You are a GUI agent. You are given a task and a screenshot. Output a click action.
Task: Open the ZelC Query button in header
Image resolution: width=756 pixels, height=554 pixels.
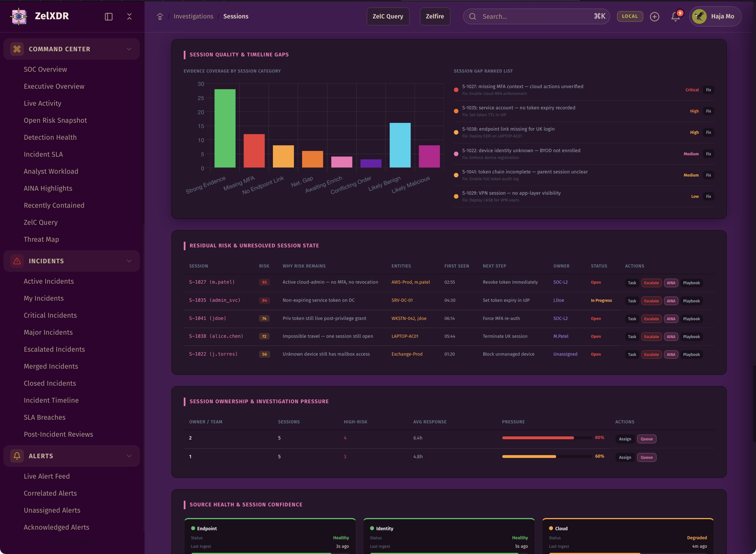point(388,16)
